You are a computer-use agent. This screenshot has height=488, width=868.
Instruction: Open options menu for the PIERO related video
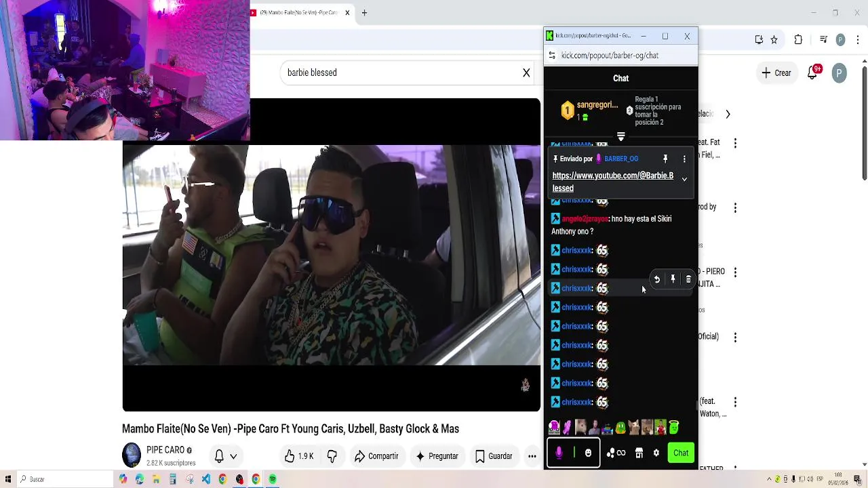coord(735,272)
